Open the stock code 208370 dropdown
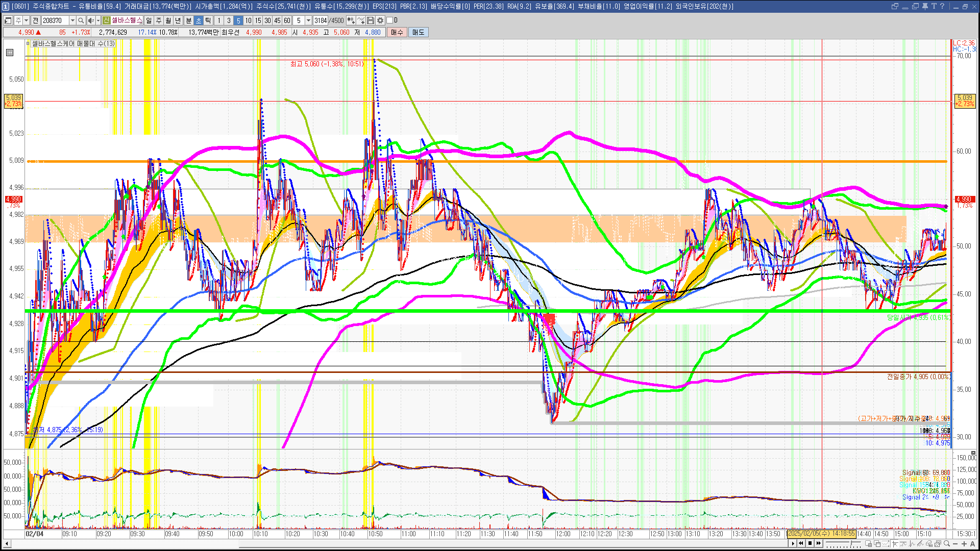 72,20
